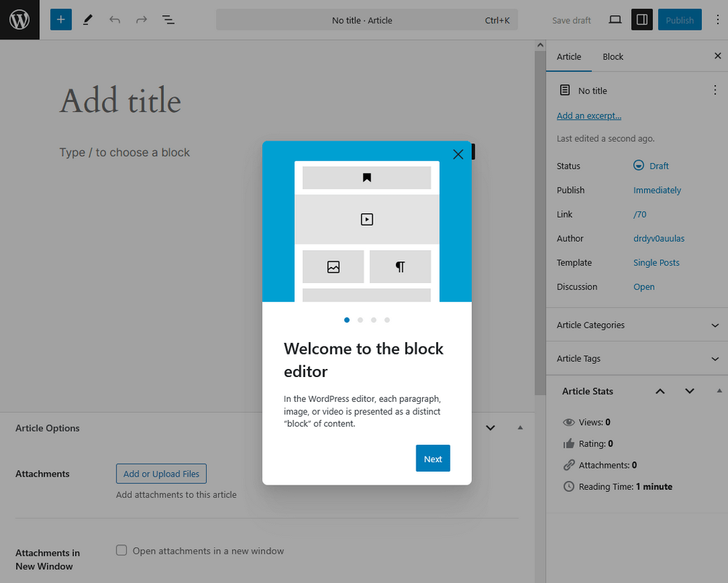Click the Publish button
728x583 pixels.
[680, 20]
